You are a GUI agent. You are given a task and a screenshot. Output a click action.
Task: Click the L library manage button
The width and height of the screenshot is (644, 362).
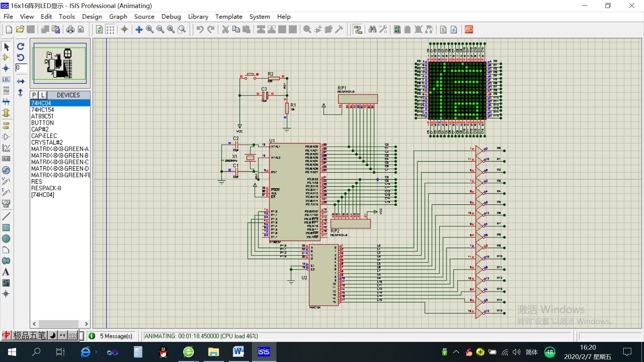(43, 95)
